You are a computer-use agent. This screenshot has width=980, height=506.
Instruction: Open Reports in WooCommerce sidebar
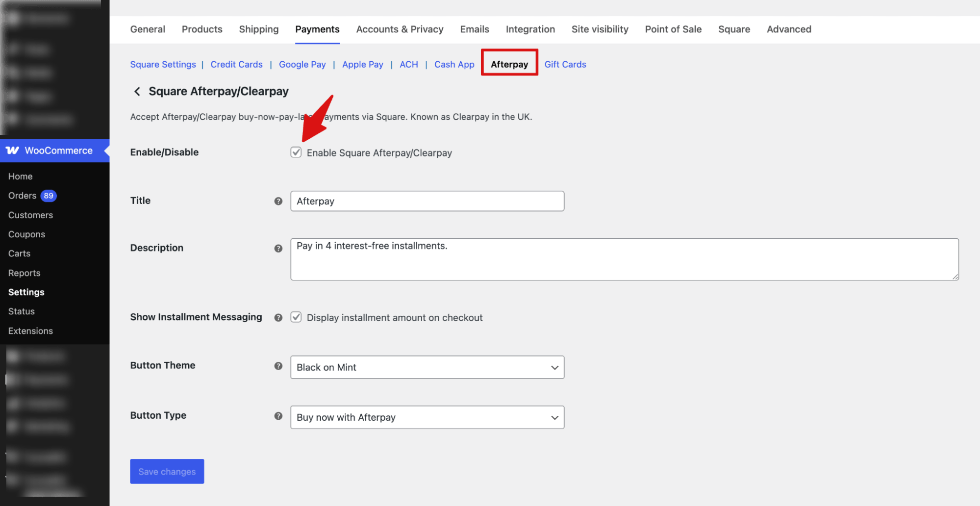[24, 273]
